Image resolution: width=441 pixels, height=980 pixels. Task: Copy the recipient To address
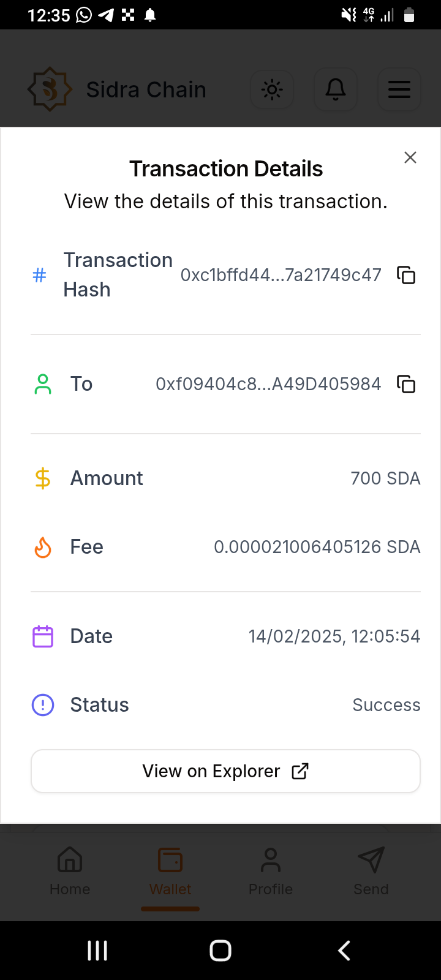click(406, 384)
